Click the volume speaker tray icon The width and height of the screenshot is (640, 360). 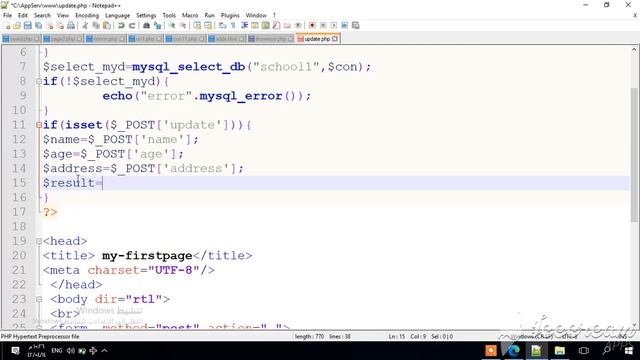(x=71, y=351)
